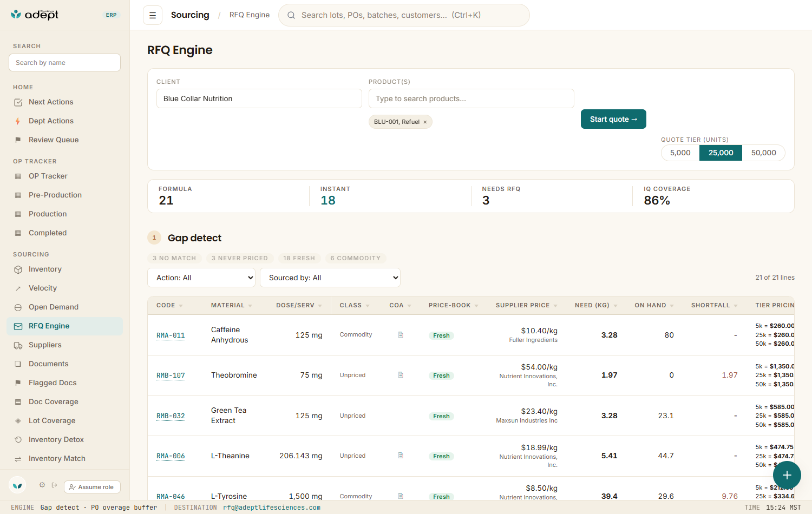Go to Inventory Detox
812x514 pixels.
tap(56, 440)
